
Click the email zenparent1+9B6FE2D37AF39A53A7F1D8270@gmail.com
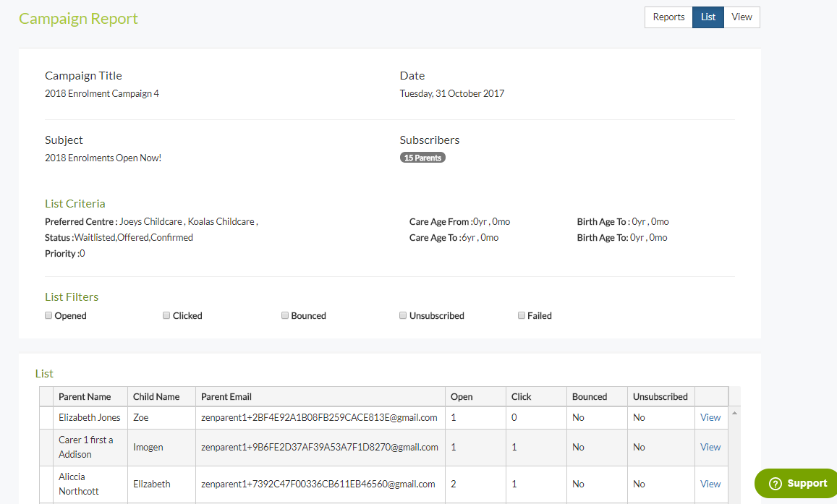click(x=320, y=447)
